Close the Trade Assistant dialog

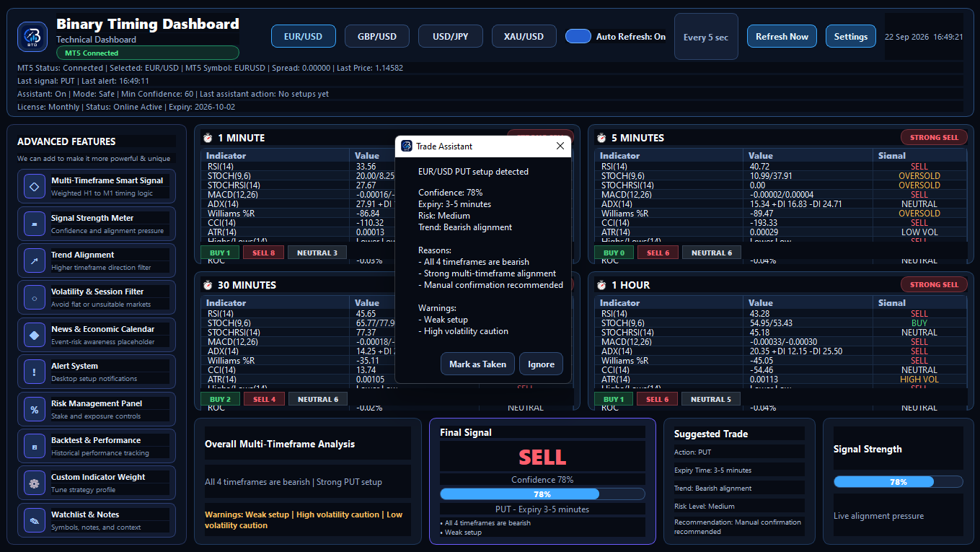tap(560, 146)
